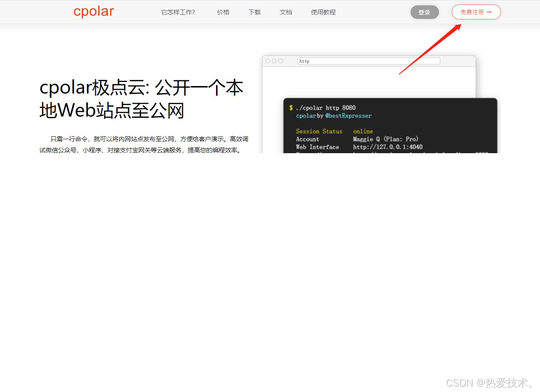This screenshot has height=392, width=540.
Task: Click the 登录 login button
Action: [425, 12]
